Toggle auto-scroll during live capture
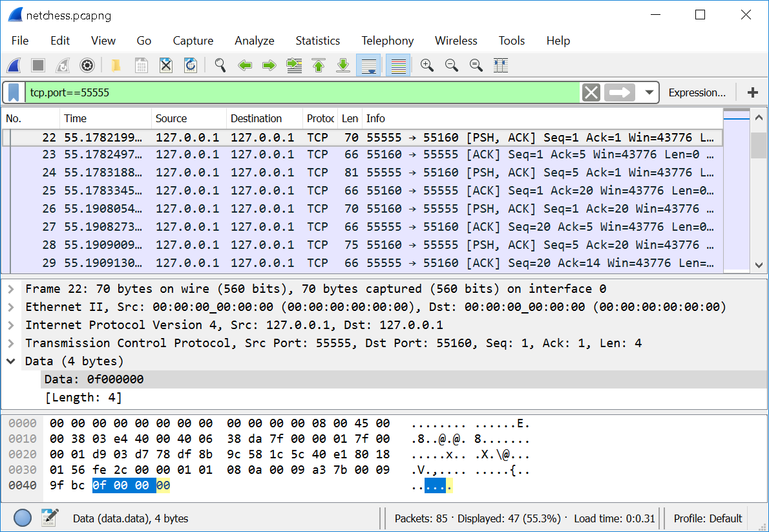Screen dimensions: 769x532 (x=368, y=65)
